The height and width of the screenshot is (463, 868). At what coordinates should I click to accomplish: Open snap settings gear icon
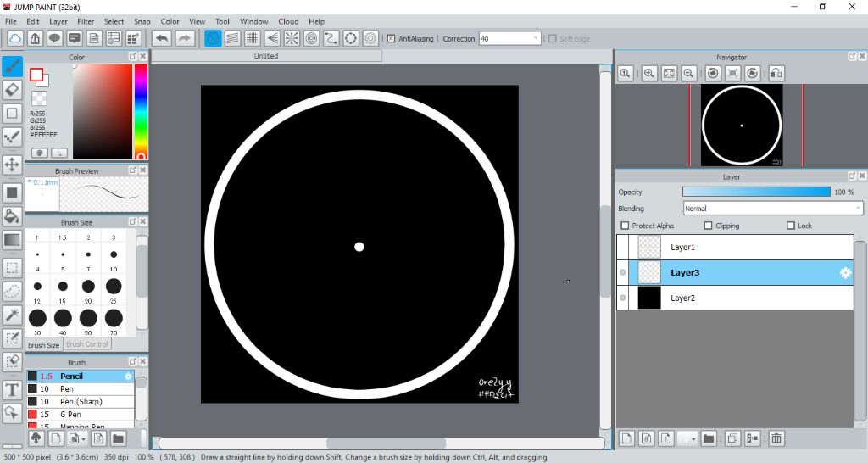click(x=370, y=38)
